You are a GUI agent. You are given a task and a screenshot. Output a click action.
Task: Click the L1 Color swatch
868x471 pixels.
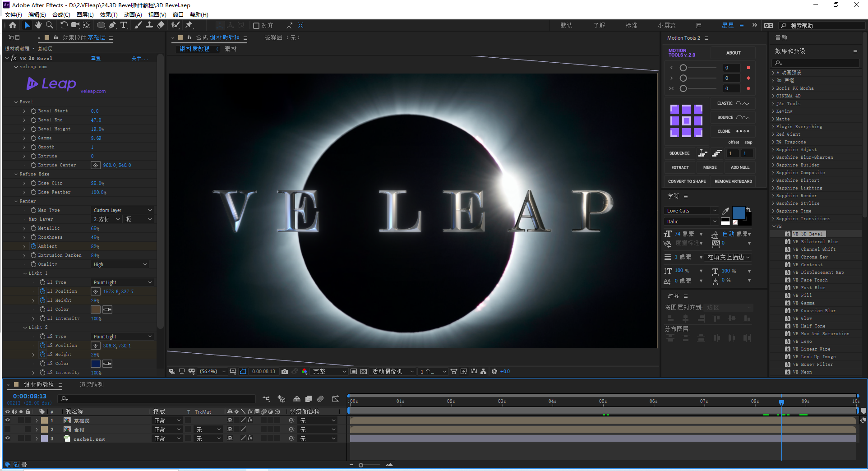[x=96, y=309]
